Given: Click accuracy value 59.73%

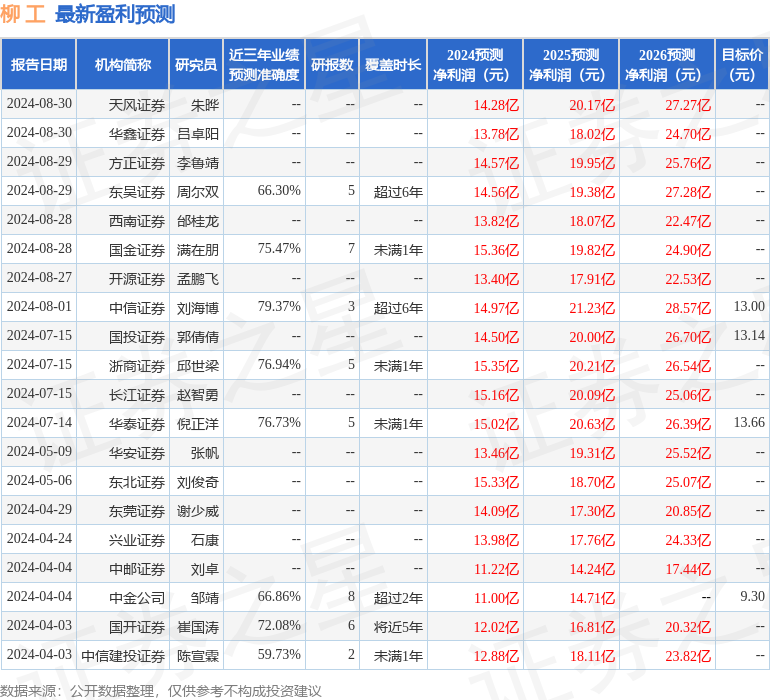Looking at the screenshot, I should (x=279, y=654).
